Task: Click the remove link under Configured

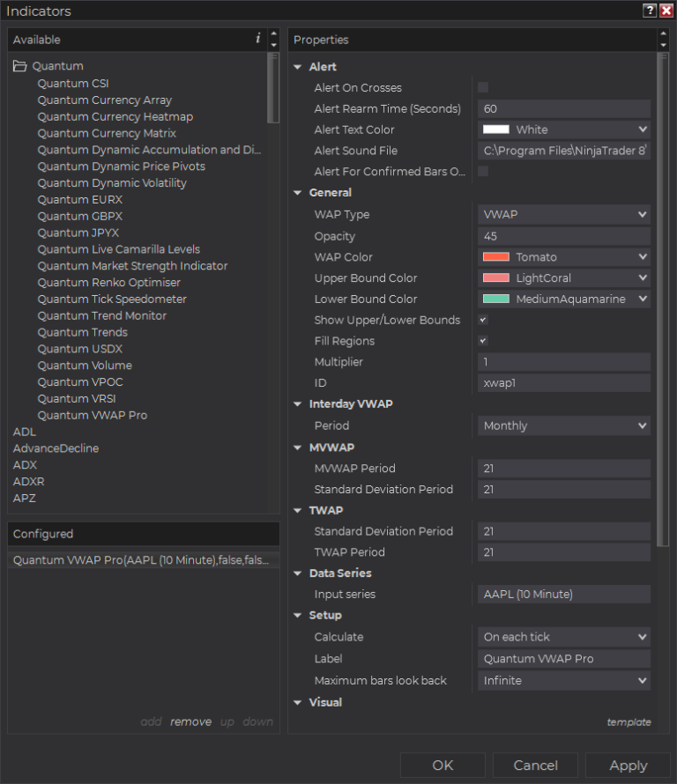Action: 190,721
